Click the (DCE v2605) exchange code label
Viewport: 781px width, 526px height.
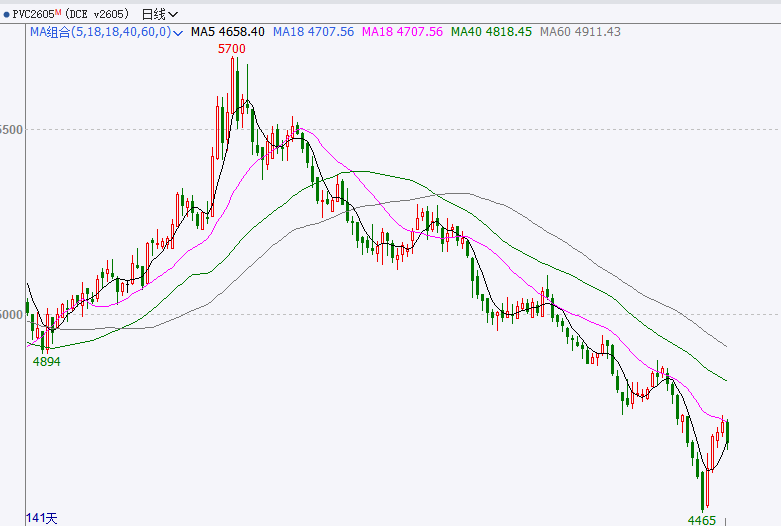pos(97,14)
